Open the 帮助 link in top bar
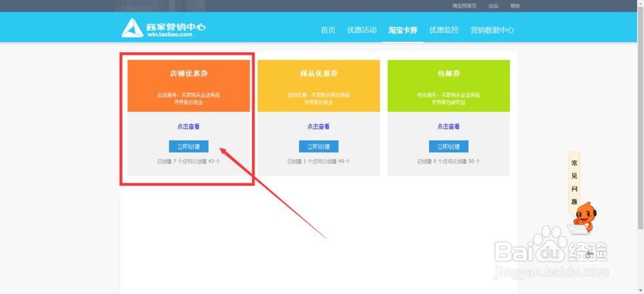644x294 pixels. click(x=515, y=6)
